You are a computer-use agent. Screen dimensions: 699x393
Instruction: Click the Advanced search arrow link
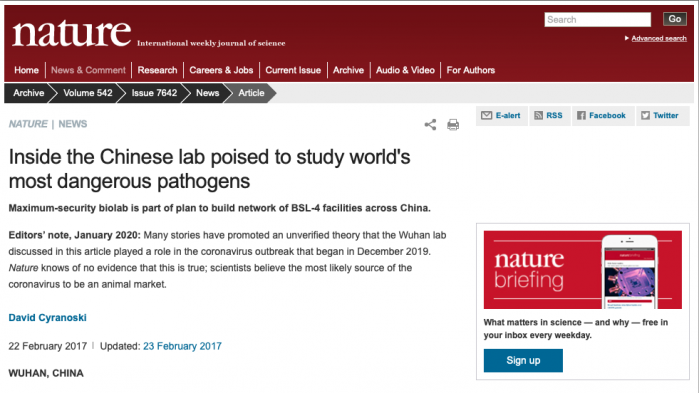tap(656, 38)
